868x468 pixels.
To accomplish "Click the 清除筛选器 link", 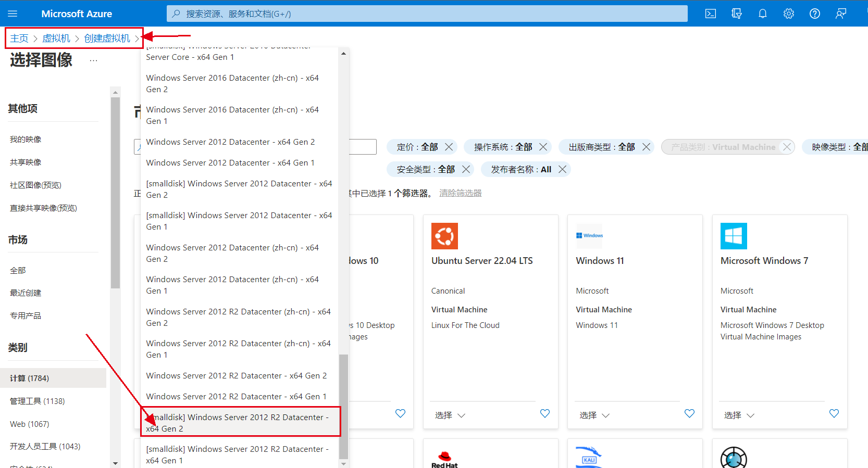I will [x=461, y=193].
